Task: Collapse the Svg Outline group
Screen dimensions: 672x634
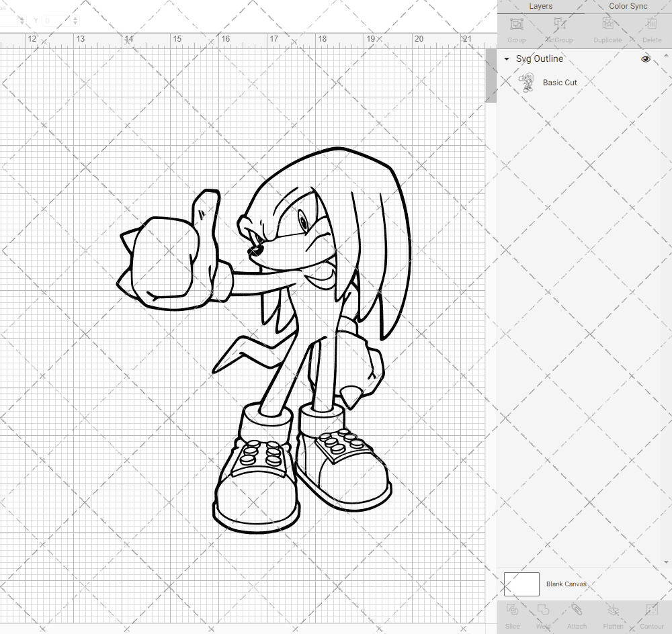Action: pos(506,59)
